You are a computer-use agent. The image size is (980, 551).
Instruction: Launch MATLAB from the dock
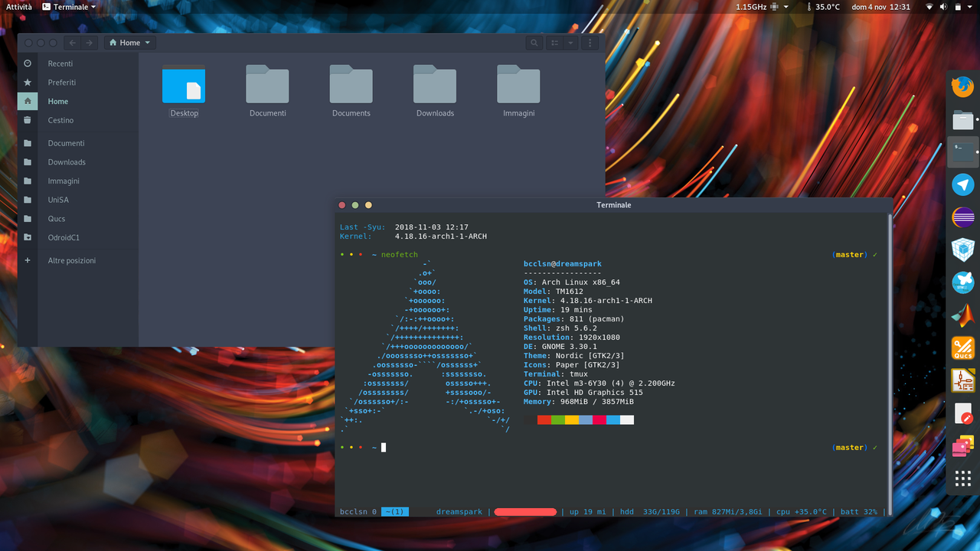962,315
